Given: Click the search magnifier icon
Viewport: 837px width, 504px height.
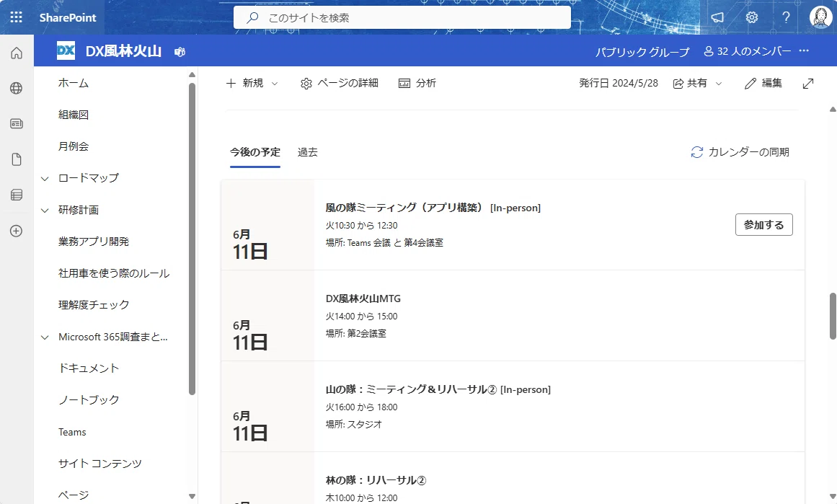Looking at the screenshot, I should (252, 17).
